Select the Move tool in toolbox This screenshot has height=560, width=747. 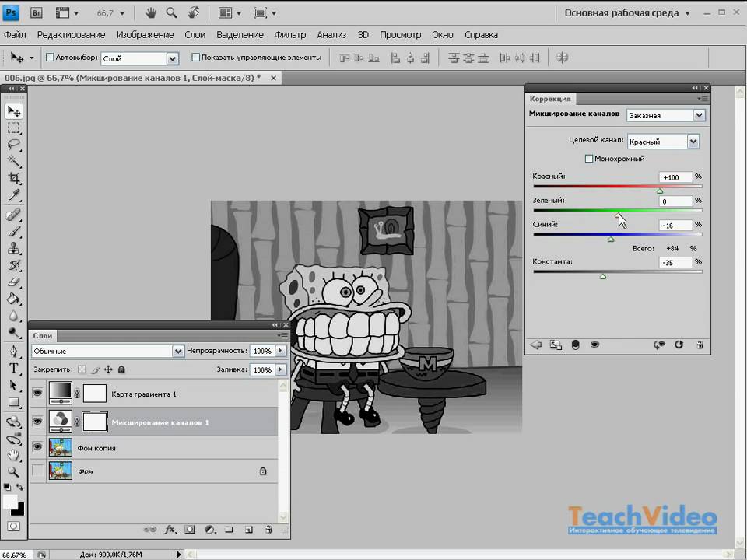(14, 111)
